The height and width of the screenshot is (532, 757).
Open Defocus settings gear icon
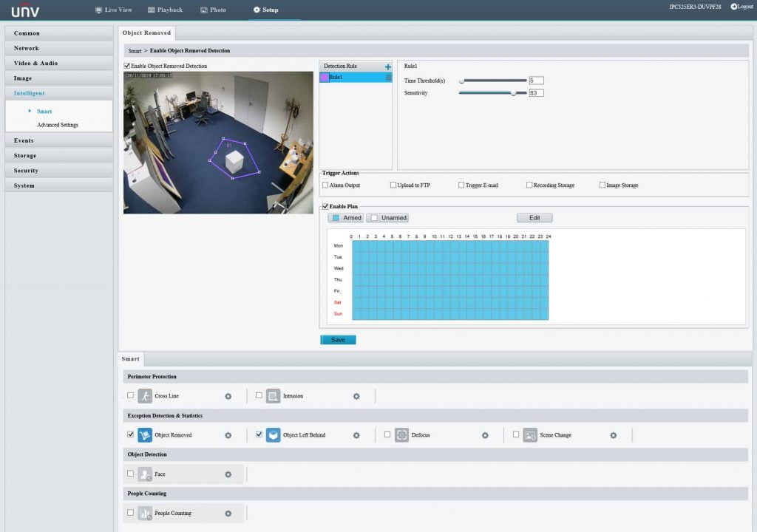pos(485,435)
